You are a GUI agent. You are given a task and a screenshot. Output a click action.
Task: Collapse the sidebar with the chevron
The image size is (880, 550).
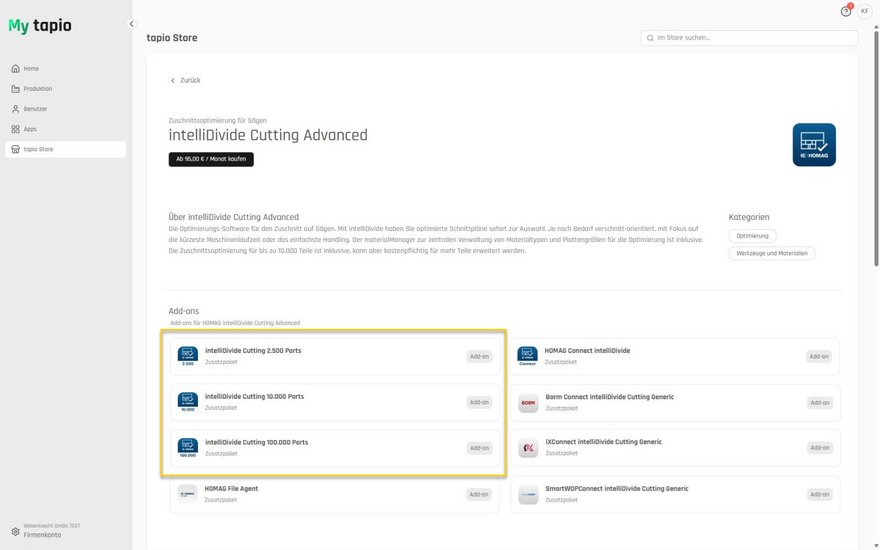tap(131, 24)
